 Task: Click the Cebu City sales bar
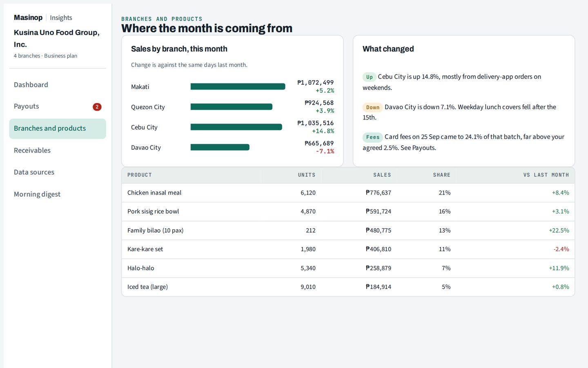tap(236, 127)
